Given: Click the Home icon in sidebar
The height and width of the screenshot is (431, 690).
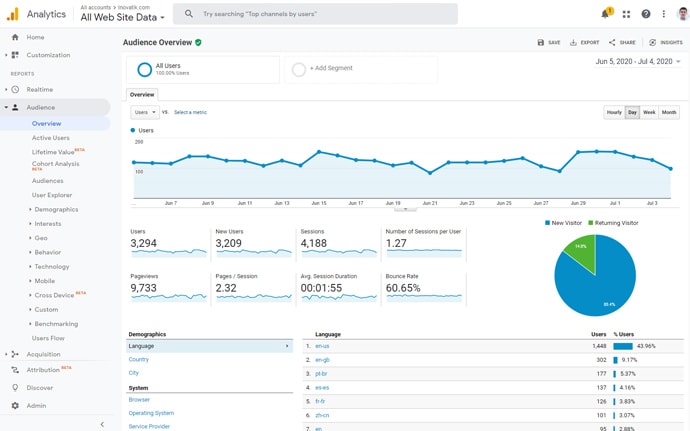Looking at the screenshot, I should [15, 37].
